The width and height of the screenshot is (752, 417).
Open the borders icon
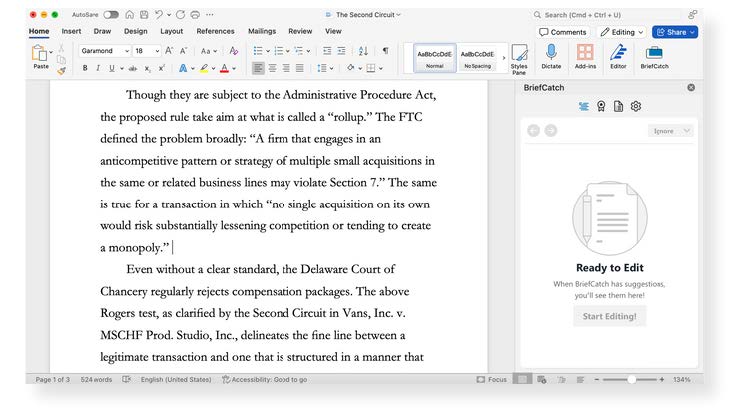371,68
